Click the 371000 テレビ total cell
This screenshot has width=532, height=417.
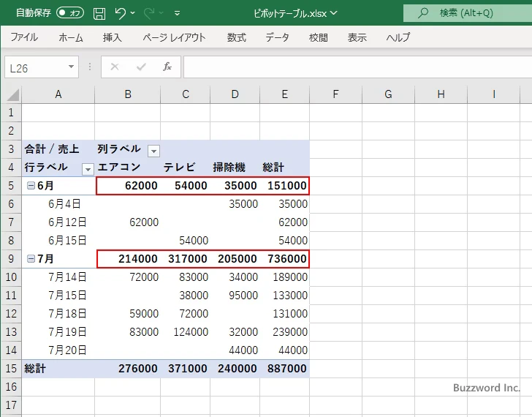tap(186, 369)
